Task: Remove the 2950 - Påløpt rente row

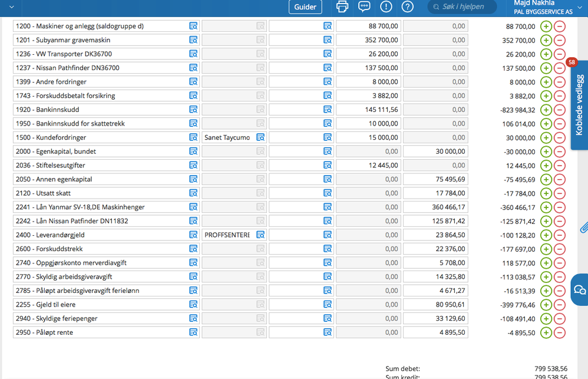Action: (x=560, y=332)
